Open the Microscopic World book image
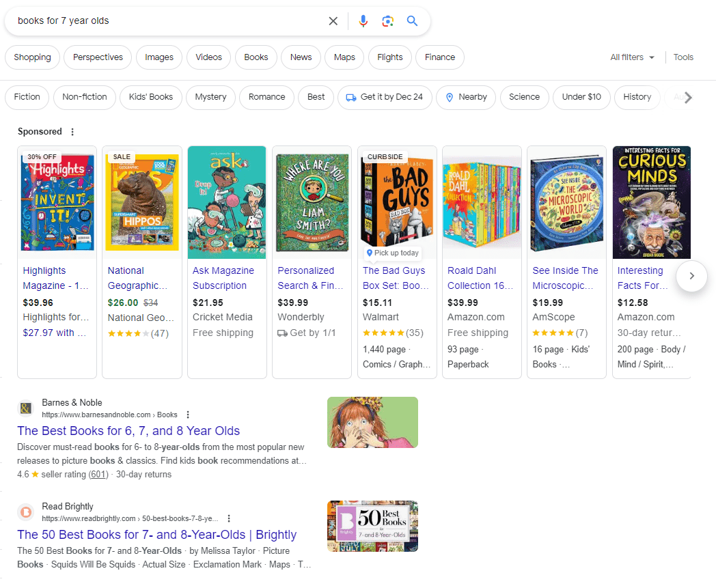 pyautogui.click(x=566, y=202)
